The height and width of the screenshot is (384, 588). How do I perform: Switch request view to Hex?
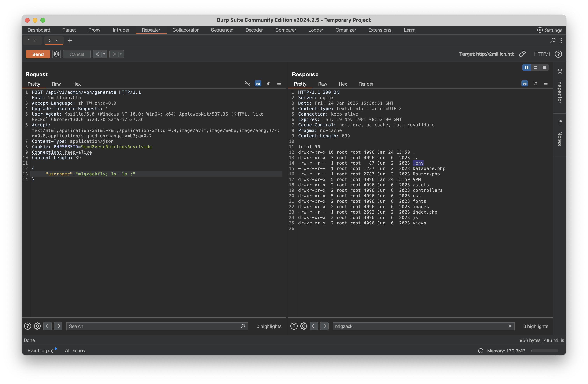click(x=76, y=84)
